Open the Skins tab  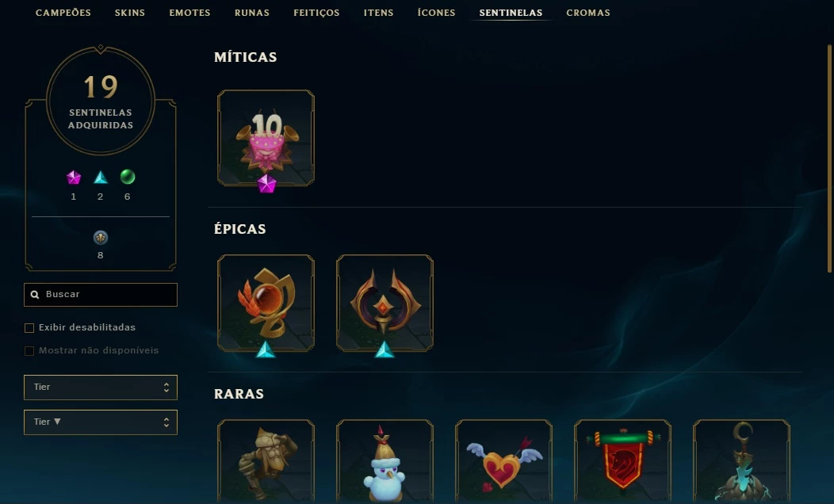[x=130, y=13]
